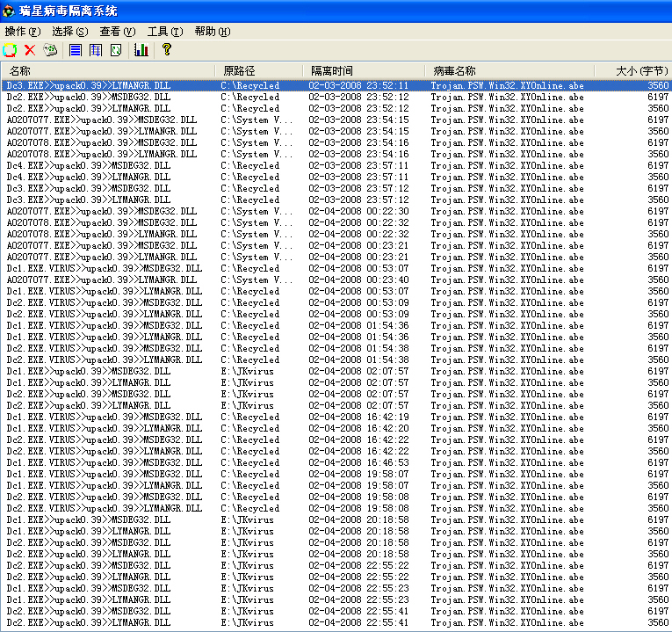Sort by the 原路径 column header
672x632 pixels.
click(x=259, y=70)
